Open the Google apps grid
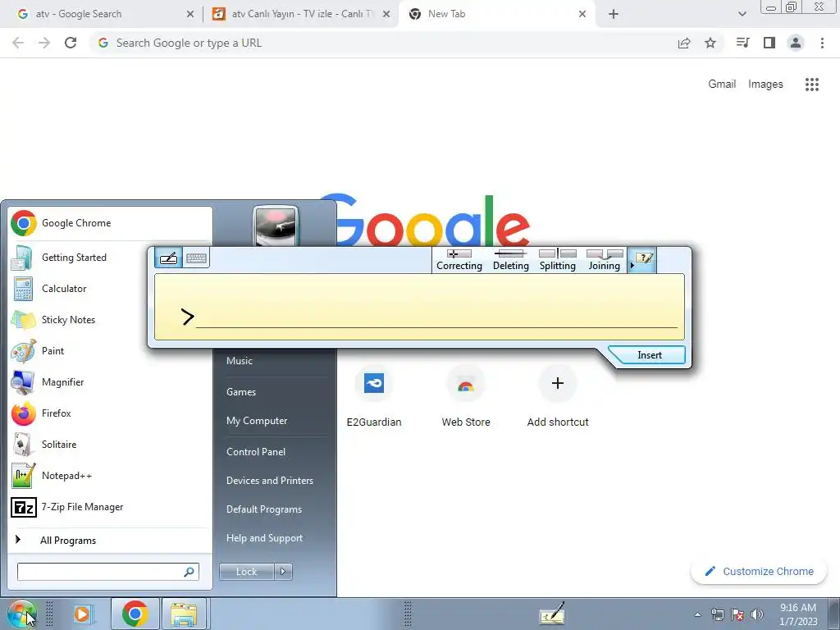840x630 pixels. [x=812, y=84]
